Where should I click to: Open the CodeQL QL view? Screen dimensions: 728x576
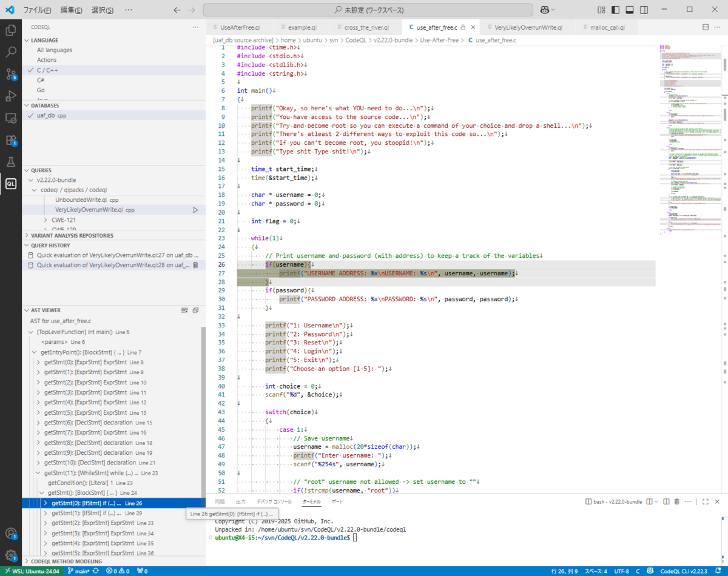coord(11,183)
